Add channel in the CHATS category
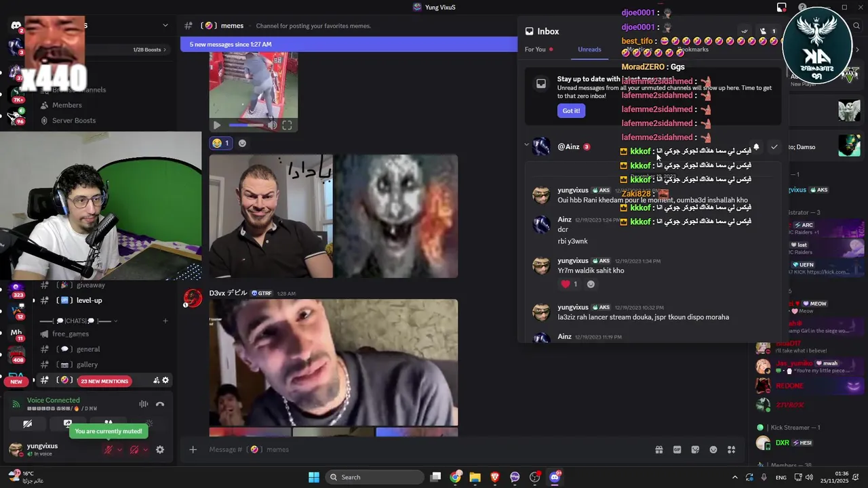This screenshot has height=488, width=868. (x=164, y=321)
